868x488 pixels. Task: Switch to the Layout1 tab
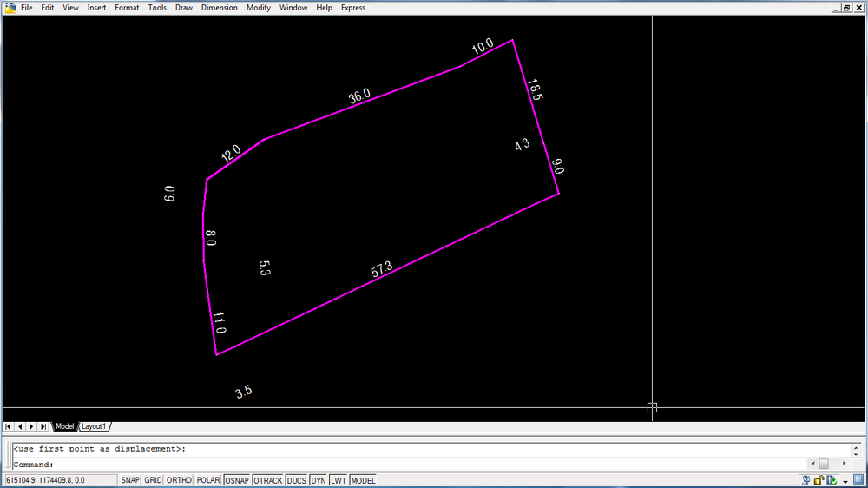coord(94,426)
